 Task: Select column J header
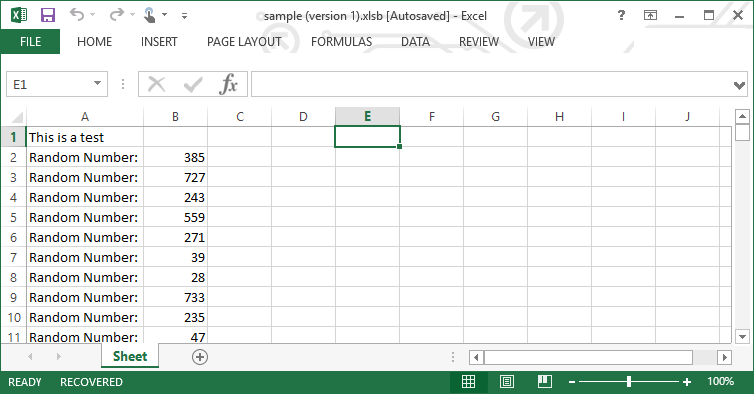pyautogui.click(x=687, y=117)
